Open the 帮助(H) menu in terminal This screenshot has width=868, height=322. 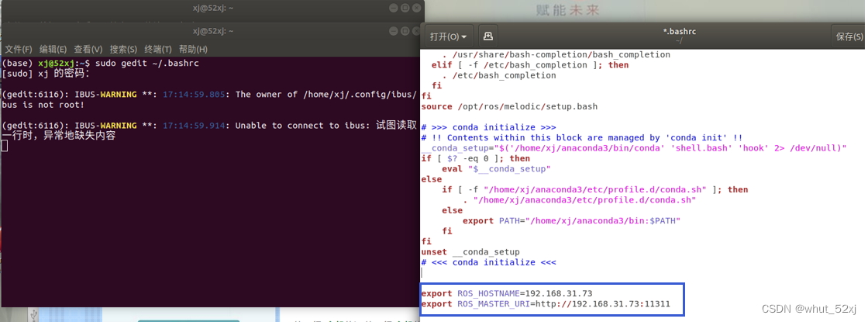click(x=193, y=50)
